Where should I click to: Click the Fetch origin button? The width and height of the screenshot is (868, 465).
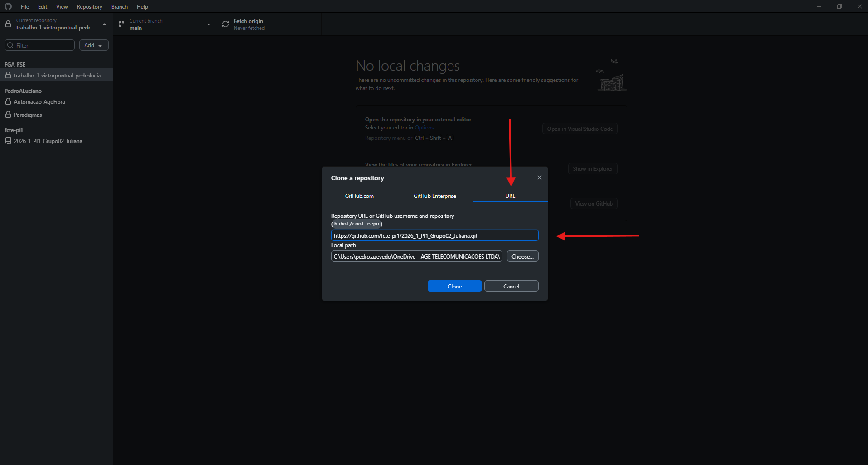coord(270,24)
